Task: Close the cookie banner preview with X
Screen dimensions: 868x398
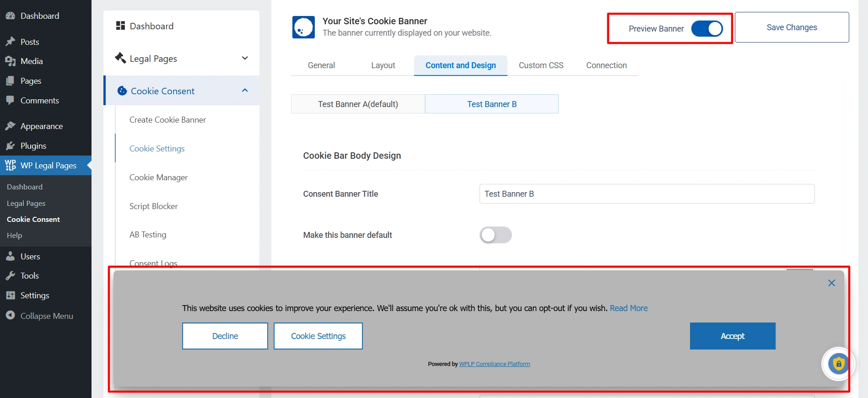Action: pos(831,283)
